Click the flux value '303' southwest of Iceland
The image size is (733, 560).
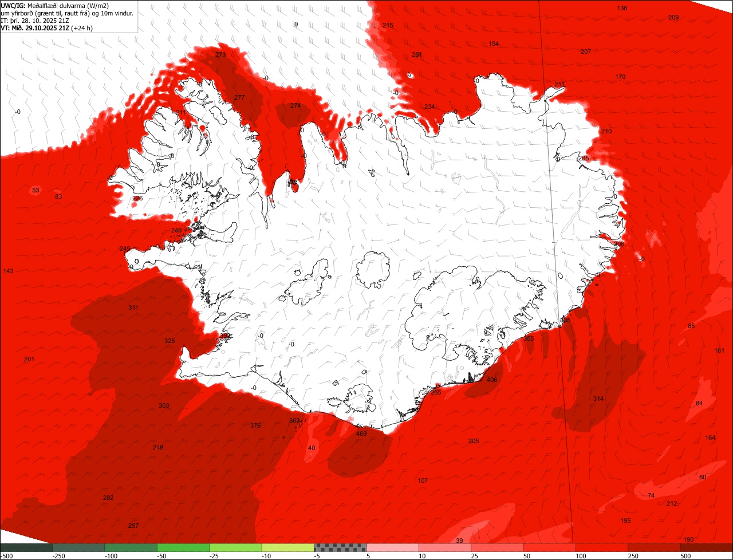coord(164,405)
